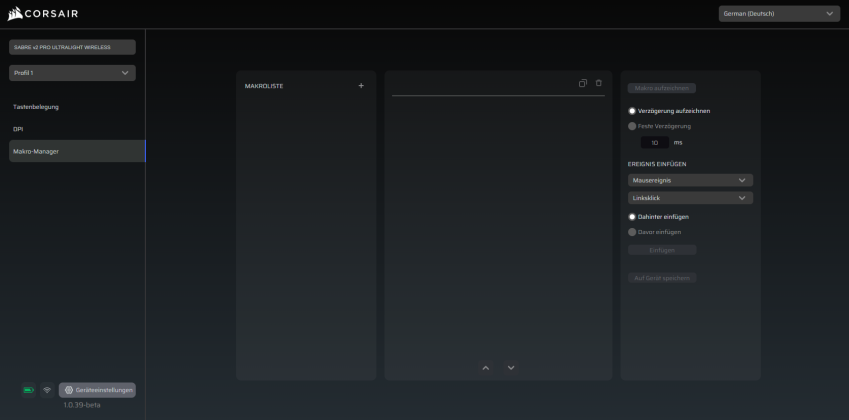Open the Mausereignis event type dropdown
Image resolution: width=849 pixels, height=420 pixels.
point(690,180)
